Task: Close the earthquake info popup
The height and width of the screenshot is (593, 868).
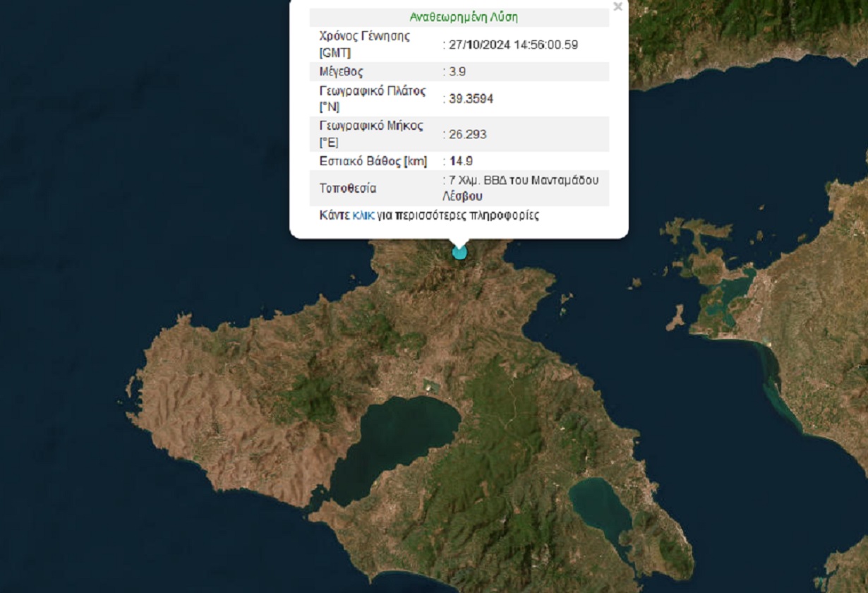Action: pos(617,7)
